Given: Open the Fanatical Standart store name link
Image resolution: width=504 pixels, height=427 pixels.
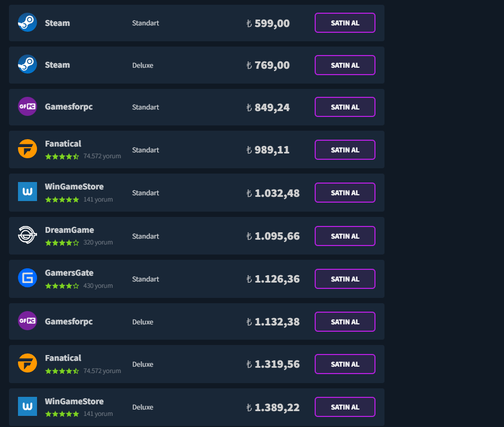Looking at the screenshot, I should point(63,144).
